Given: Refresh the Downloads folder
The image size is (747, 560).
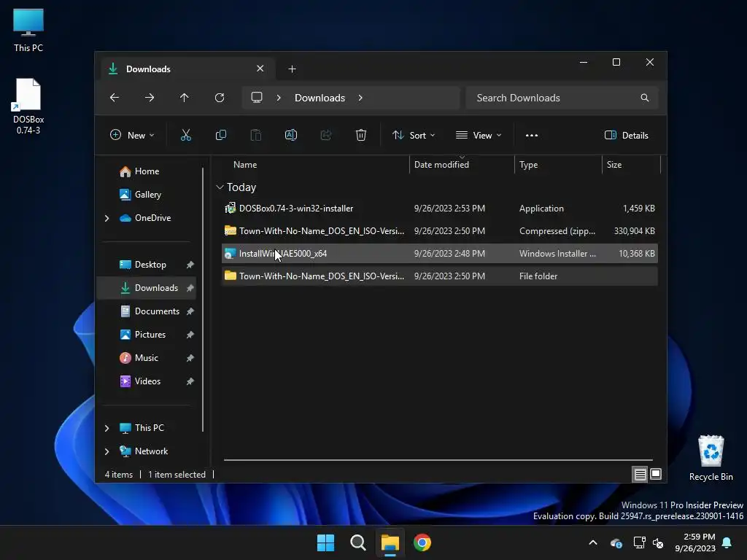Looking at the screenshot, I should [x=220, y=98].
